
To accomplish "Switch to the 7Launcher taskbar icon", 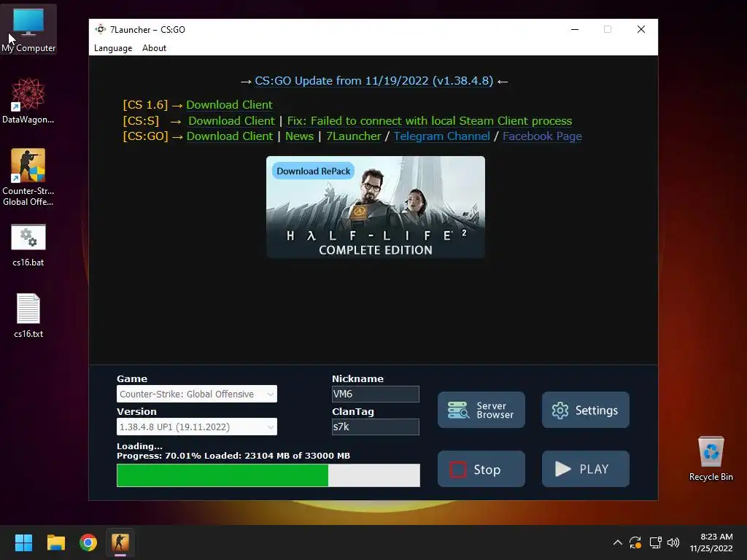I will [120, 542].
